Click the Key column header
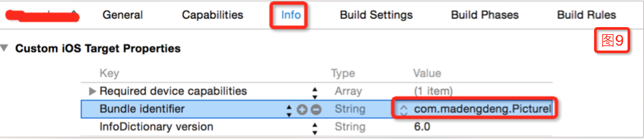The image size is (644, 139). 109,73
